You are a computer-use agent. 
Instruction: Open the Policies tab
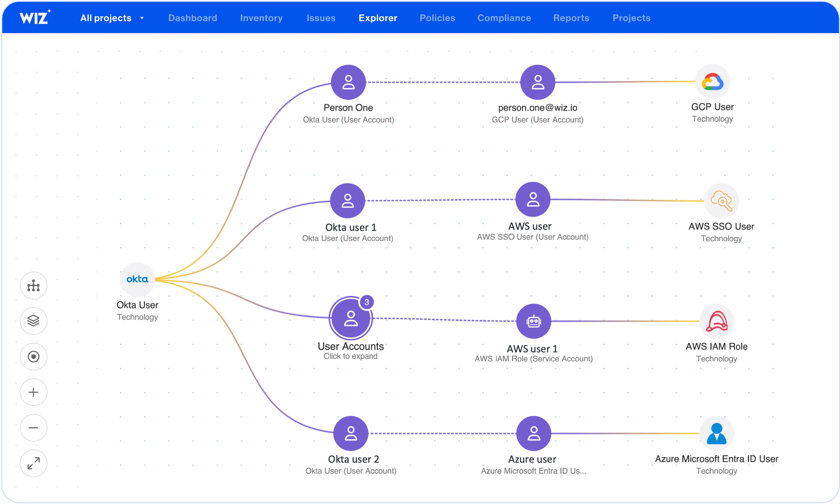tap(437, 18)
